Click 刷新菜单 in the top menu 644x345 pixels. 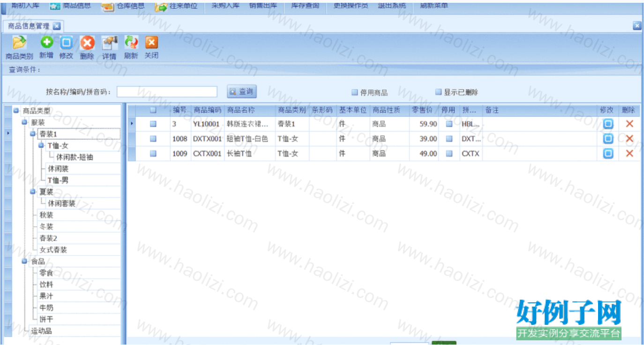tap(434, 6)
